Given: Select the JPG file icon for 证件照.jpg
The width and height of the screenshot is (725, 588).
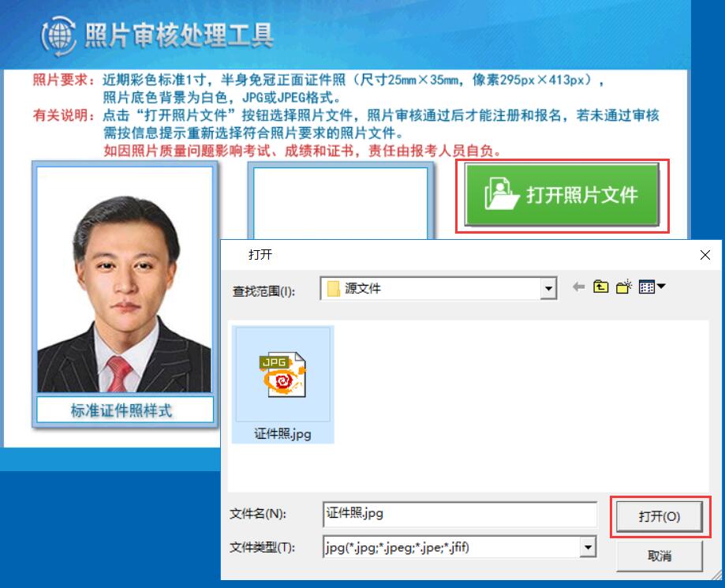Looking at the screenshot, I should pyautogui.click(x=283, y=375).
